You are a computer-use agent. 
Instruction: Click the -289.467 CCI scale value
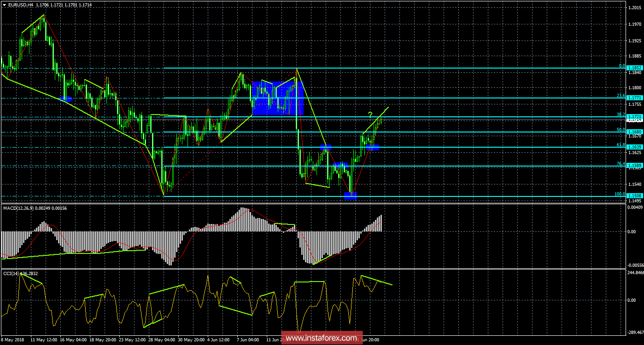click(635, 332)
